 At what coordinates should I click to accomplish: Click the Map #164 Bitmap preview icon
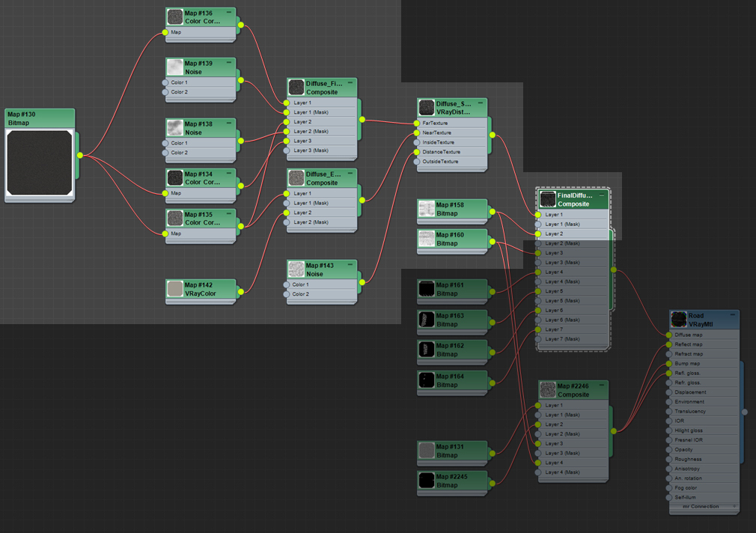(x=426, y=380)
